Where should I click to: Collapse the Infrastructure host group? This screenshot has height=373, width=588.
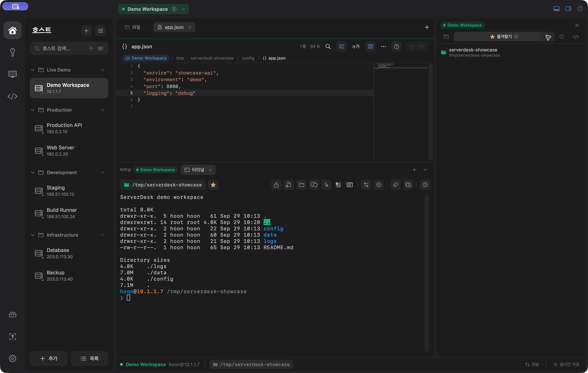tap(33, 235)
